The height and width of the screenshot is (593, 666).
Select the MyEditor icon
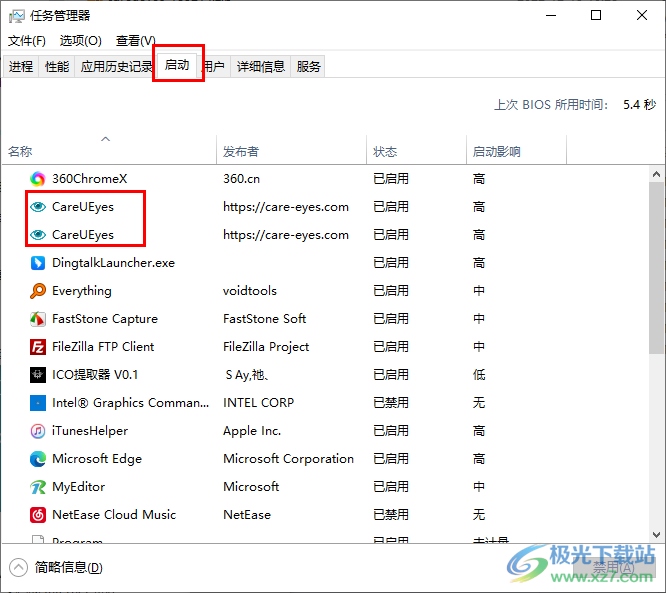38,487
